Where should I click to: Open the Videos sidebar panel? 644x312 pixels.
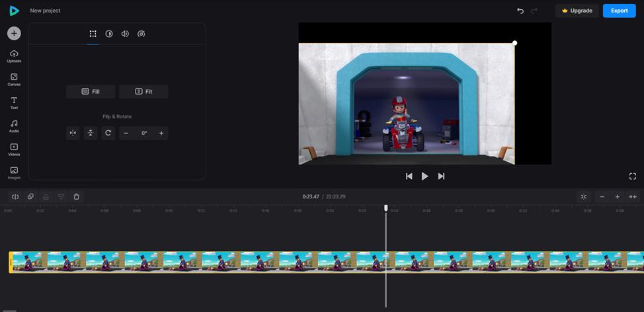coord(14,150)
